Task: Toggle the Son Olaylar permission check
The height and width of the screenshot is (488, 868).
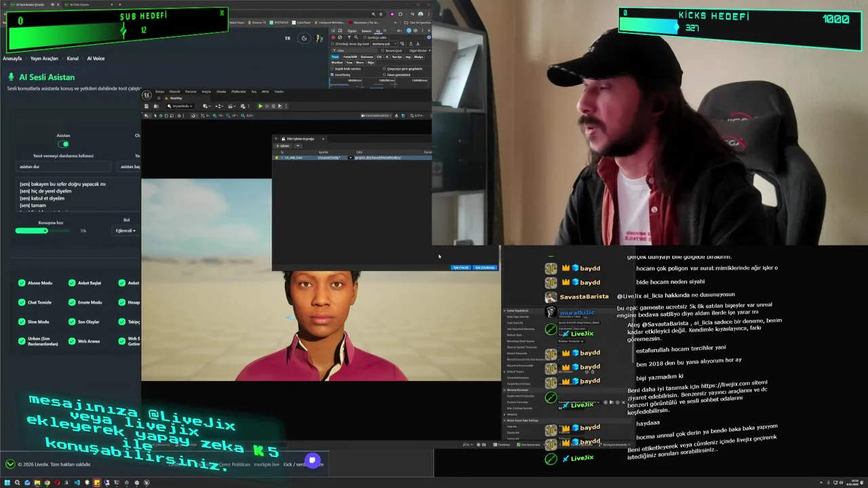Action: point(72,322)
